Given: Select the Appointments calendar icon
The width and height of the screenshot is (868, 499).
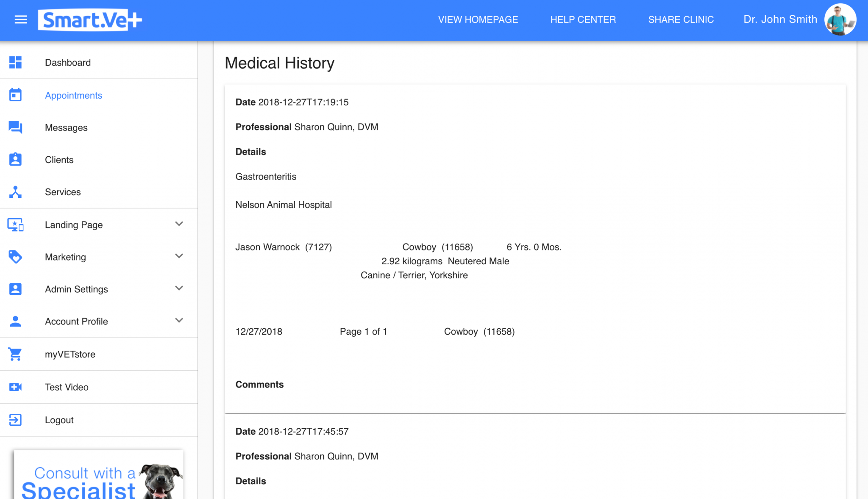Looking at the screenshot, I should [x=15, y=95].
